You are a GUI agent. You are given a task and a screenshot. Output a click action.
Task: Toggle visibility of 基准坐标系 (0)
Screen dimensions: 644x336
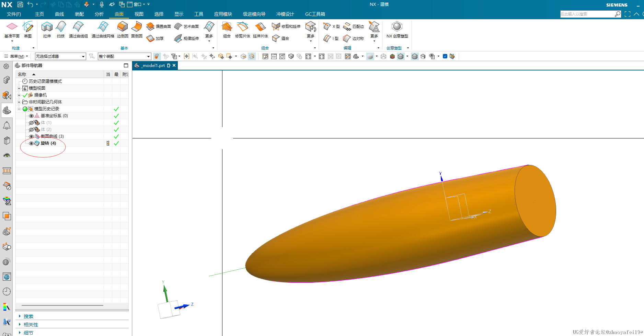tap(31, 116)
